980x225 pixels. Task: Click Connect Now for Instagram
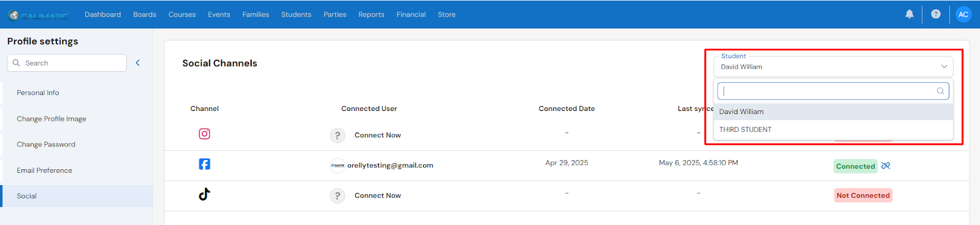[377, 135]
